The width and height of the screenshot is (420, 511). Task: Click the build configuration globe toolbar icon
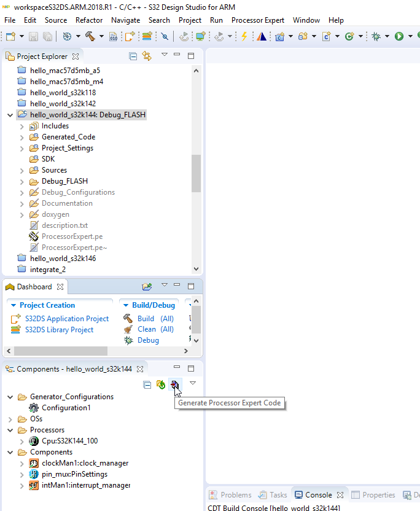coord(67,36)
